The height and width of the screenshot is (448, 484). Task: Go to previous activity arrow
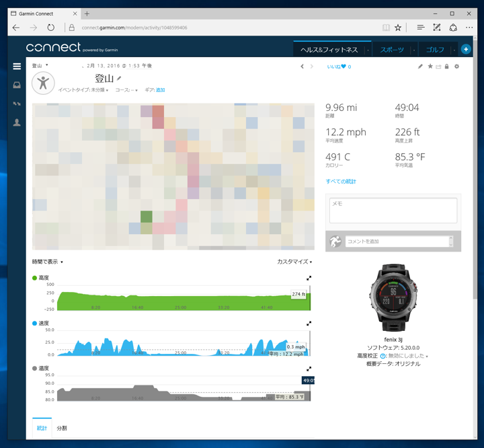(302, 67)
